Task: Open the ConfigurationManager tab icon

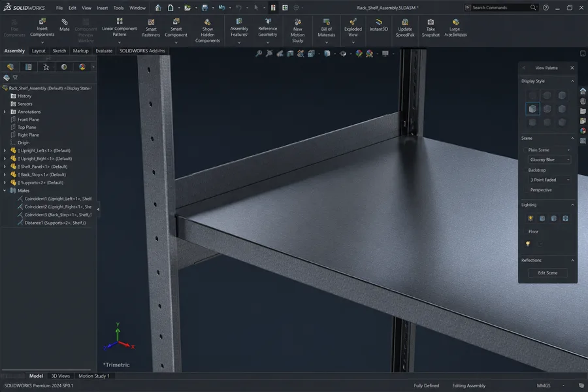Action: pyautogui.click(x=46, y=67)
